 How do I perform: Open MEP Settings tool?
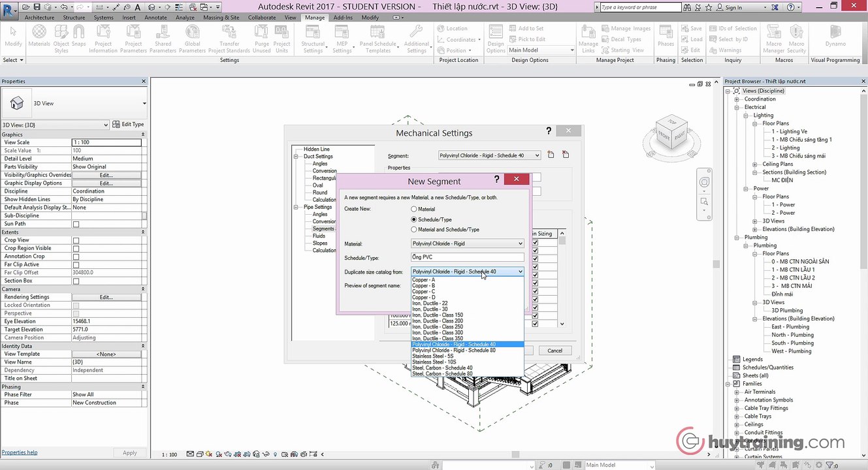(x=342, y=39)
